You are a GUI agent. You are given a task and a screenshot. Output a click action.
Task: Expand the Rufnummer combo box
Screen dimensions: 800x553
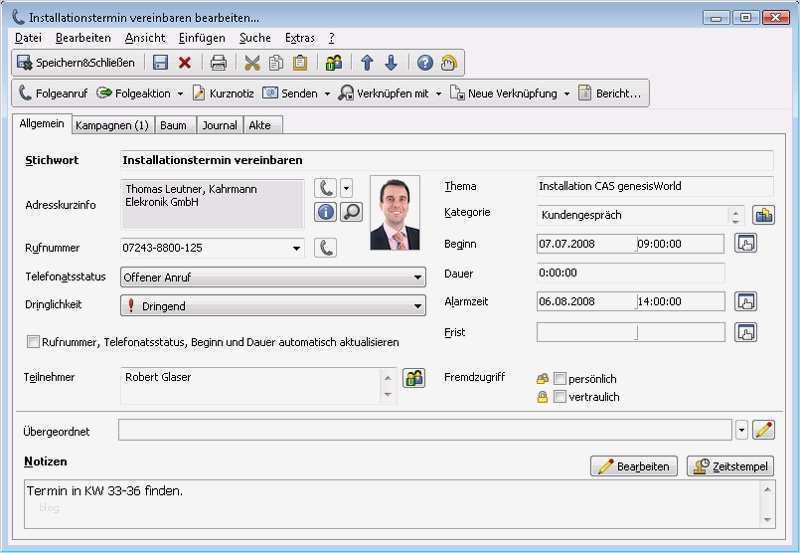click(x=297, y=248)
